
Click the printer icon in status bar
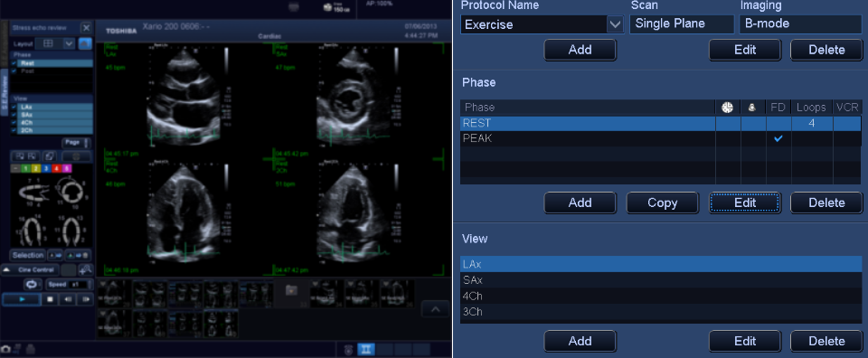click(30, 349)
